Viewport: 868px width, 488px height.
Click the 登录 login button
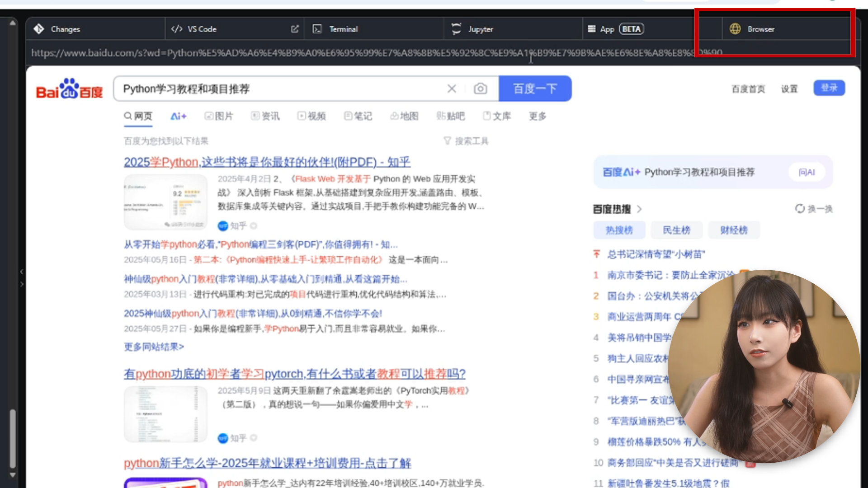pyautogui.click(x=829, y=88)
